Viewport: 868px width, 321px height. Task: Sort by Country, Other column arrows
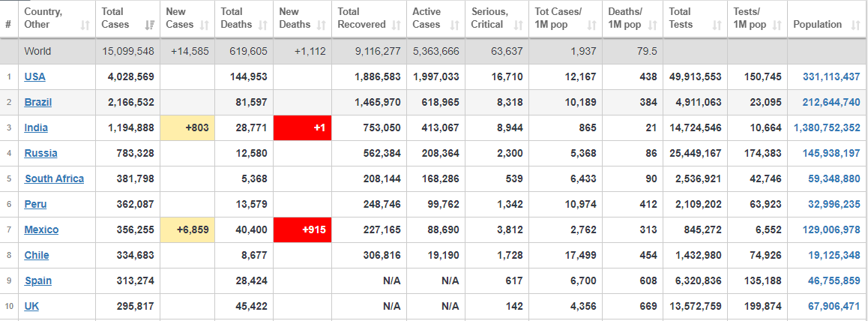85,25
